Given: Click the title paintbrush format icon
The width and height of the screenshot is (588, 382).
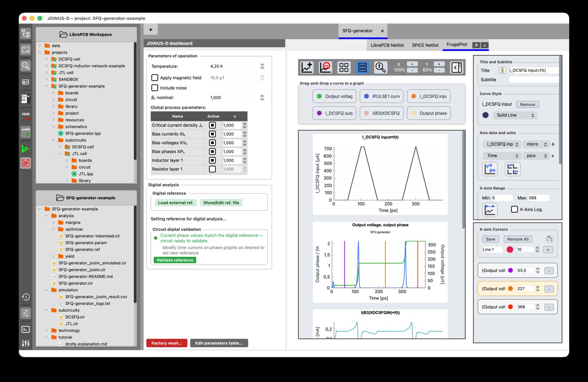Looking at the screenshot, I should coord(502,70).
